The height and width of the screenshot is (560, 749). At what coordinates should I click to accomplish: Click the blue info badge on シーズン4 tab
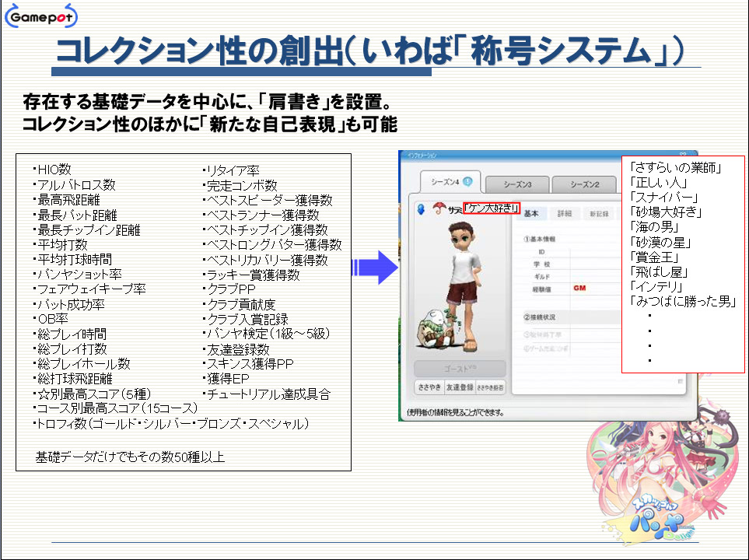point(467,181)
